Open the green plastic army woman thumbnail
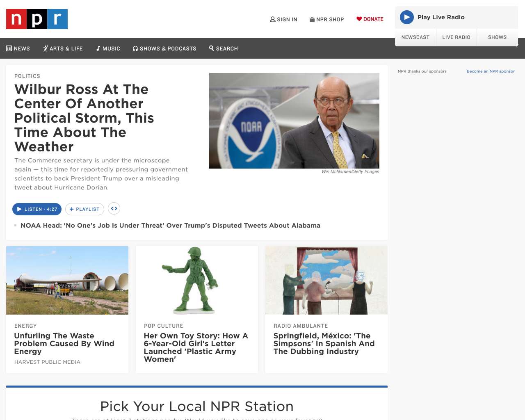Image resolution: width=525 pixels, height=420 pixels. (x=197, y=280)
